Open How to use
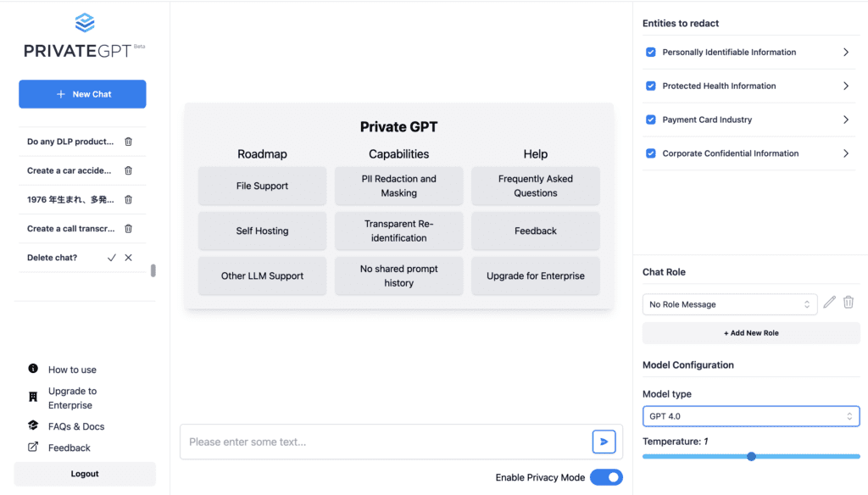 72,370
